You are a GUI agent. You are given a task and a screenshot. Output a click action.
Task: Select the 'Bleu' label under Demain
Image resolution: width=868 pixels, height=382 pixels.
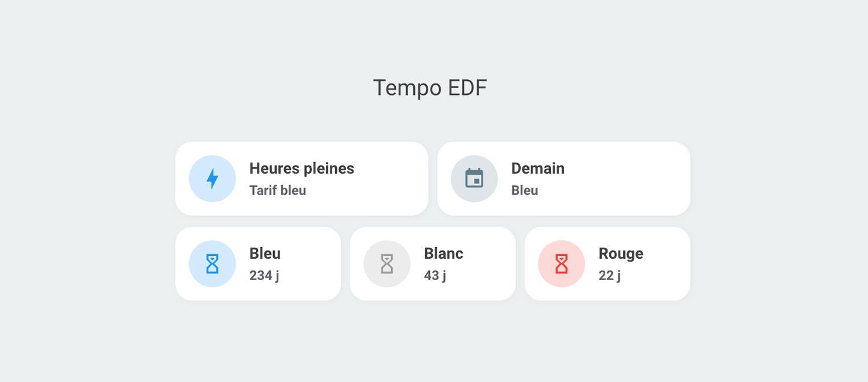click(x=524, y=190)
